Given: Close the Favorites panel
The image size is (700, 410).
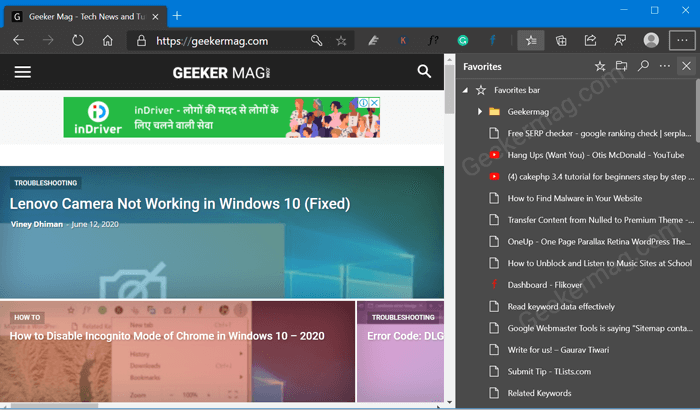Looking at the screenshot, I should tap(686, 67).
